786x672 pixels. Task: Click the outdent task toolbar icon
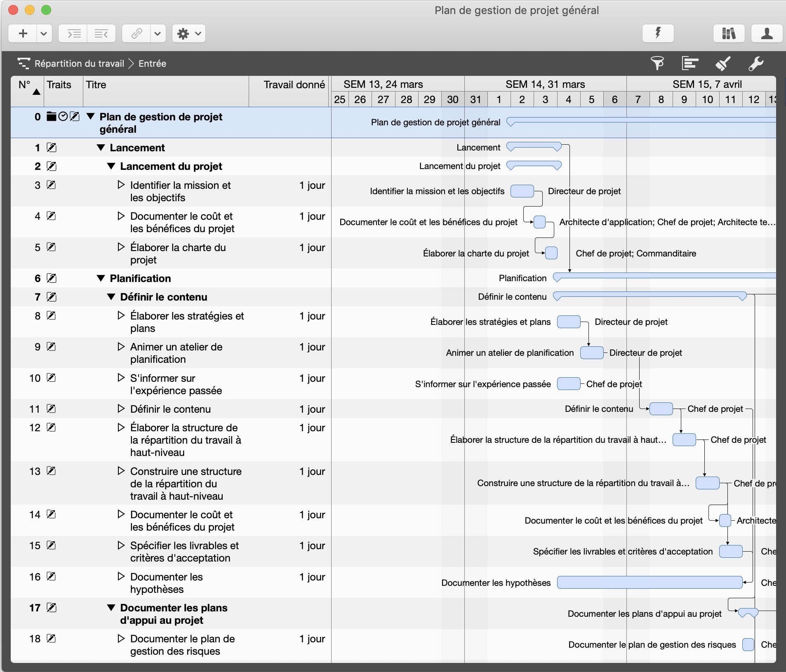pyautogui.click(x=101, y=33)
